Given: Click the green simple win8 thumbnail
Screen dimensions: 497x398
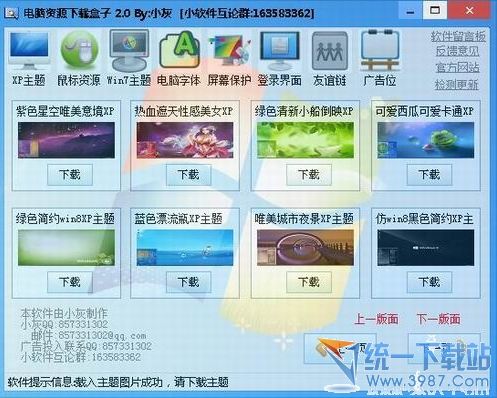Looking at the screenshot, I should click(66, 248).
